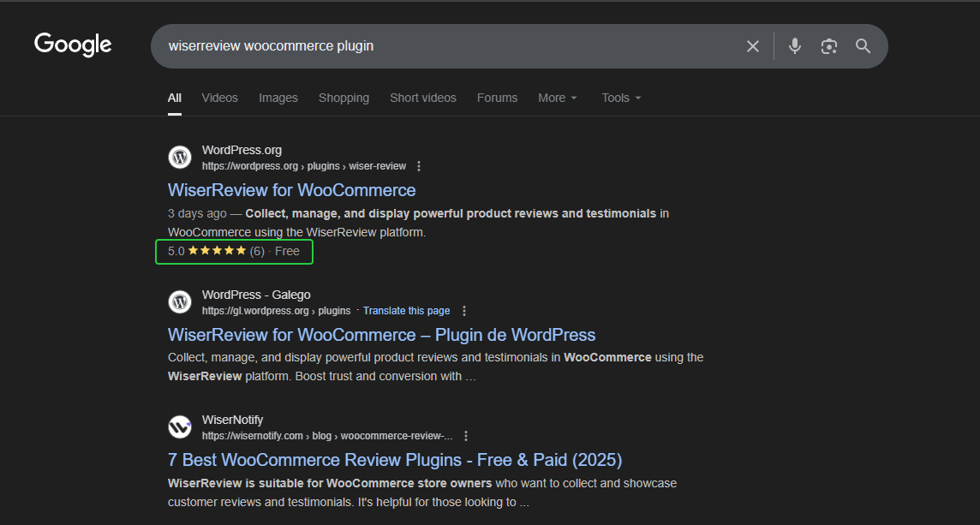This screenshot has height=525, width=980.
Task: Switch to the Shopping tab
Action: coord(344,98)
